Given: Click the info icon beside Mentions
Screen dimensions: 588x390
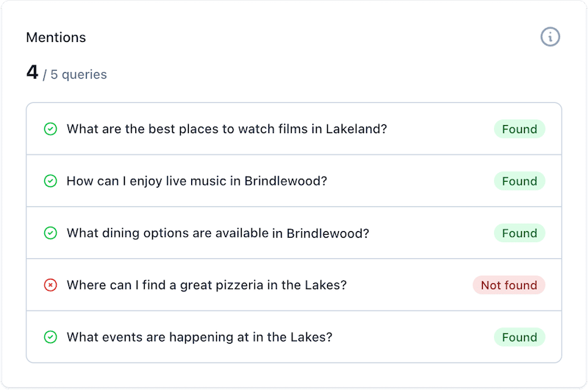Looking at the screenshot, I should [x=550, y=37].
